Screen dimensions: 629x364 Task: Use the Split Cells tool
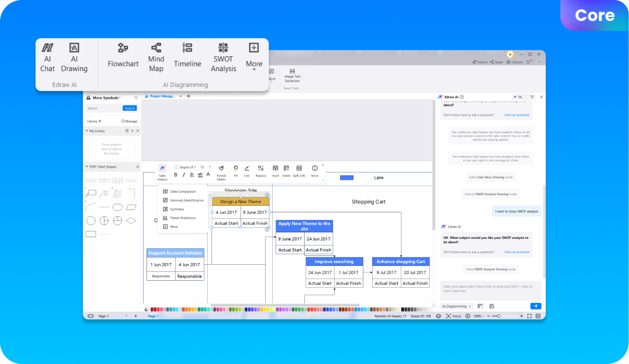click(x=299, y=171)
